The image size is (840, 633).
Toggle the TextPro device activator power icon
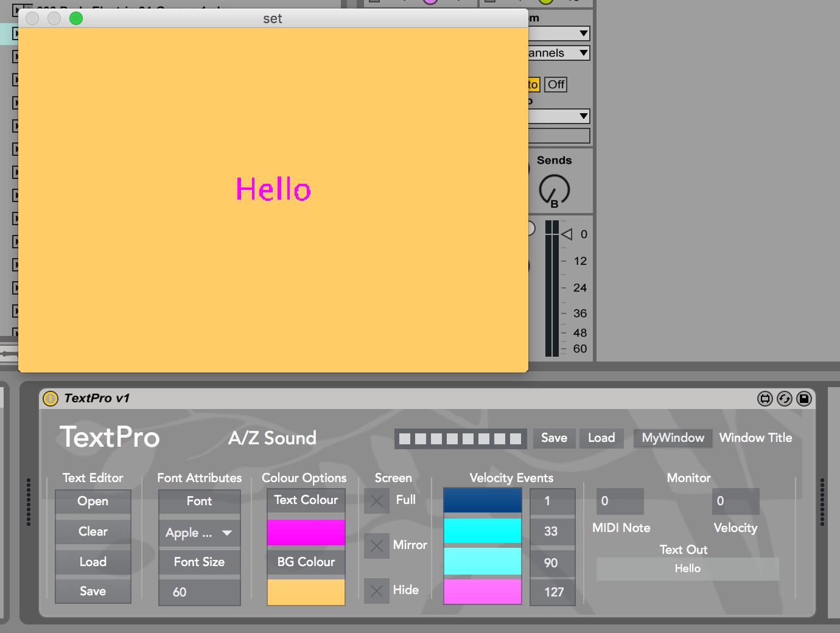(51, 399)
